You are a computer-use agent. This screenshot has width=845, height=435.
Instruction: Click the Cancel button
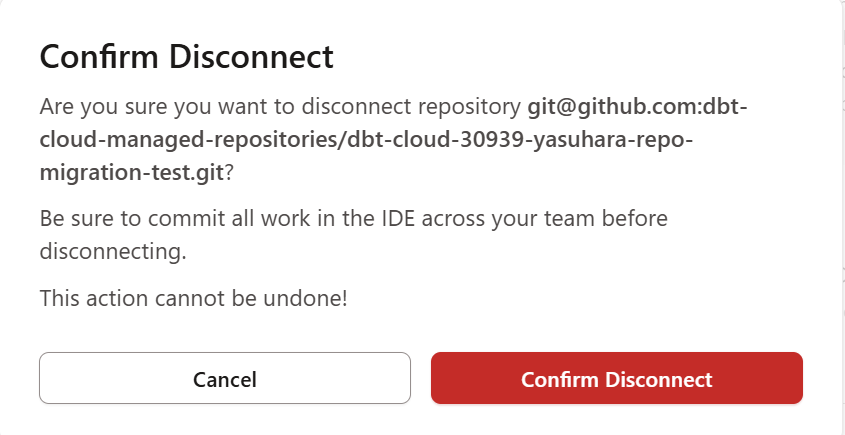(x=225, y=379)
